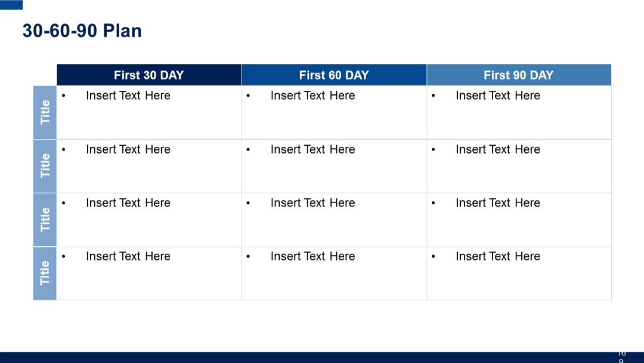
Task: Click the Title label of the third row
Action: pos(45,220)
